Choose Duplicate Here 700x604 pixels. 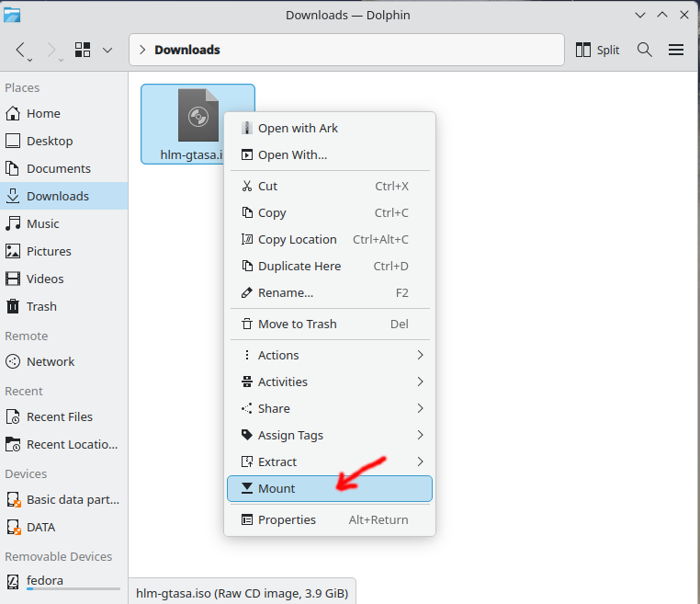330,267
